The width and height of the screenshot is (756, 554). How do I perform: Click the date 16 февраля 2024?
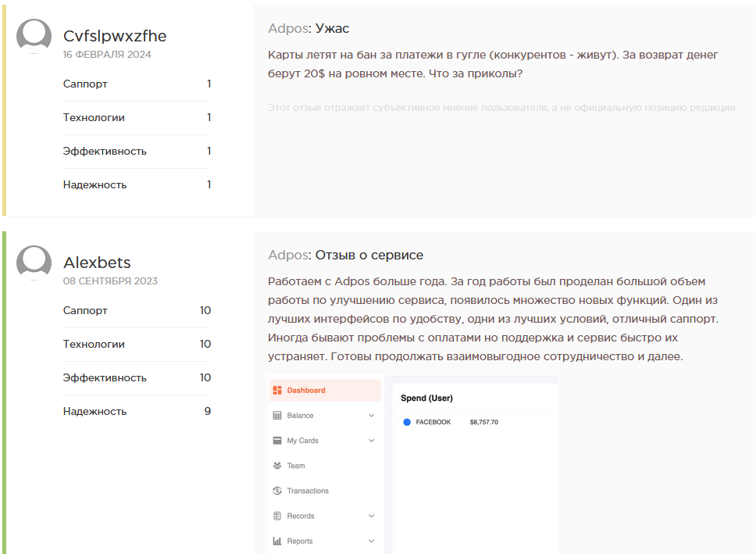tap(107, 55)
